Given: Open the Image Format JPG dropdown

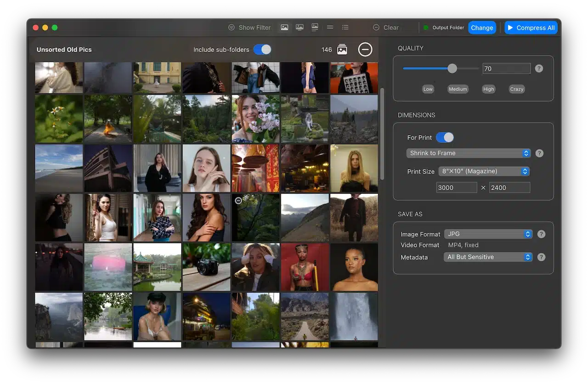Looking at the screenshot, I should pos(488,234).
